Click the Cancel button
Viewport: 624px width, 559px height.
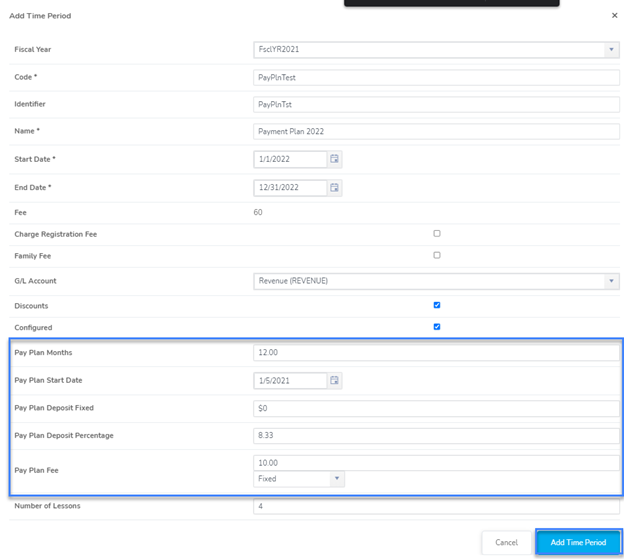coord(506,542)
